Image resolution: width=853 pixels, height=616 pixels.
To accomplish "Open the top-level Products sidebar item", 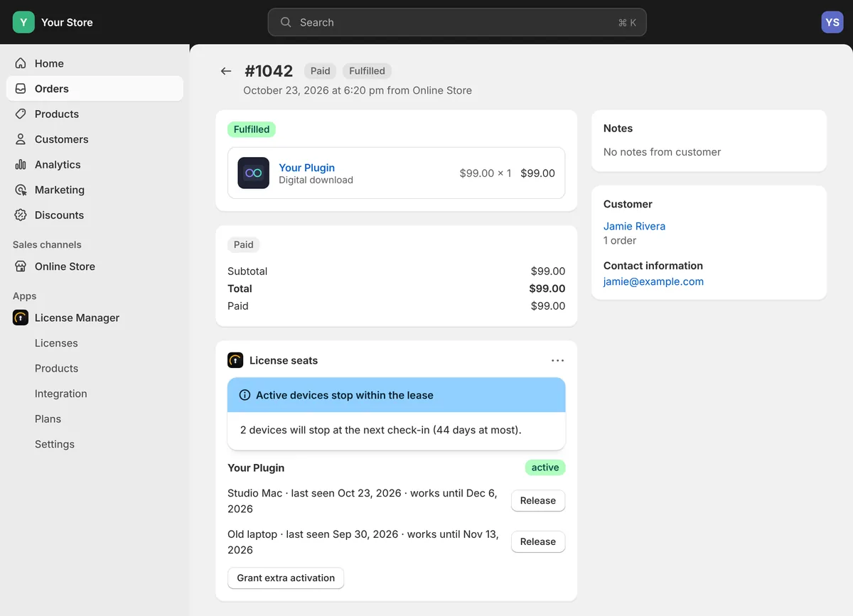I will coord(95,114).
